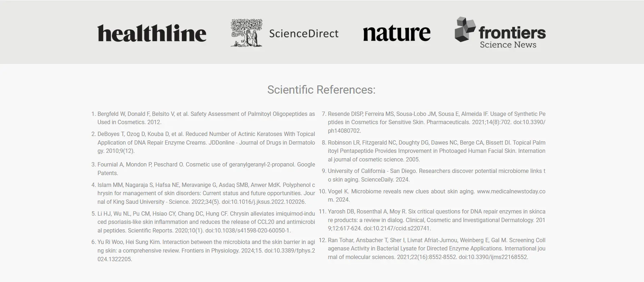644x282 pixels.
Task: Click the ScienceDirect wordmark
Action: pyautogui.click(x=304, y=33)
